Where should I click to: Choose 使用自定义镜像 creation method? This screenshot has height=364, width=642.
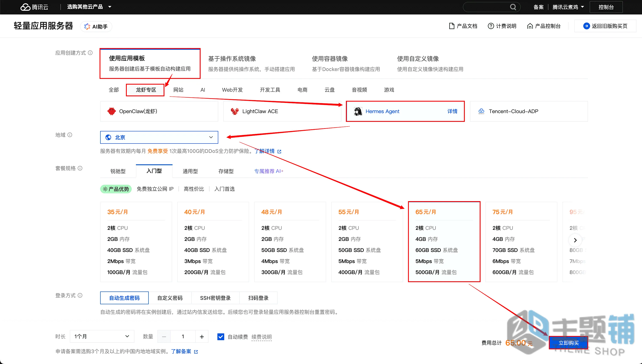pos(430,64)
